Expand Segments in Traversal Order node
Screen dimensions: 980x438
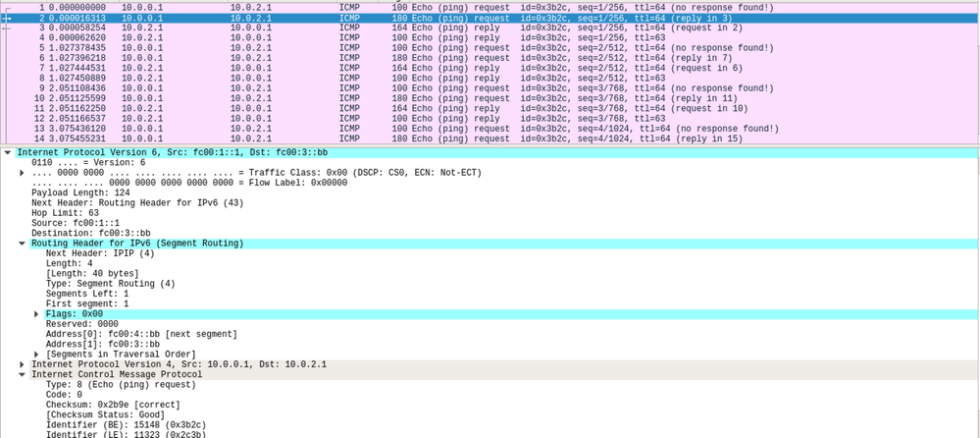click(36, 355)
